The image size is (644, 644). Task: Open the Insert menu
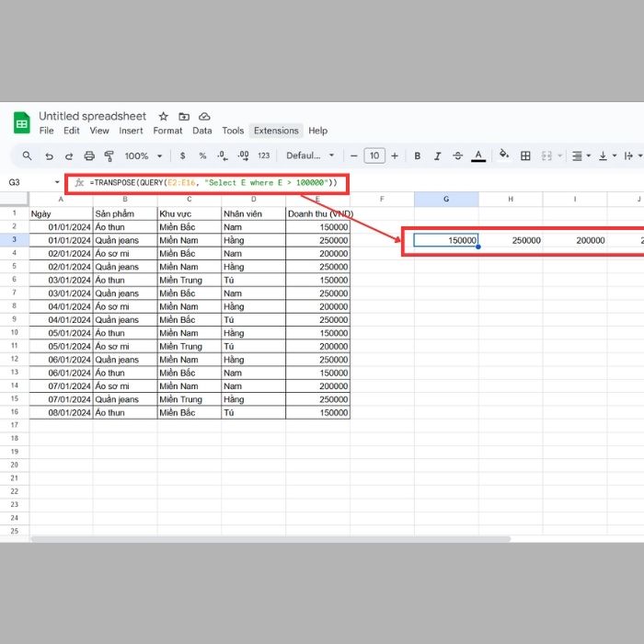pos(131,131)
